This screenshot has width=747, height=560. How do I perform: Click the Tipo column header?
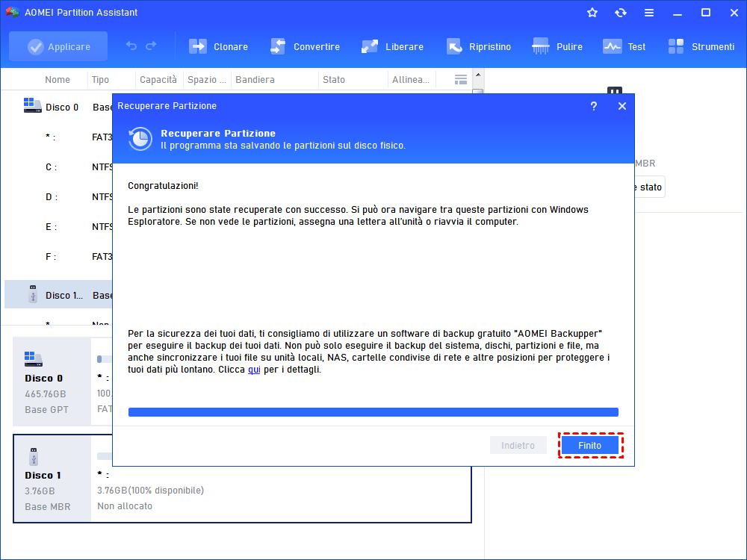pyautogui.click(x=101, y=80)
